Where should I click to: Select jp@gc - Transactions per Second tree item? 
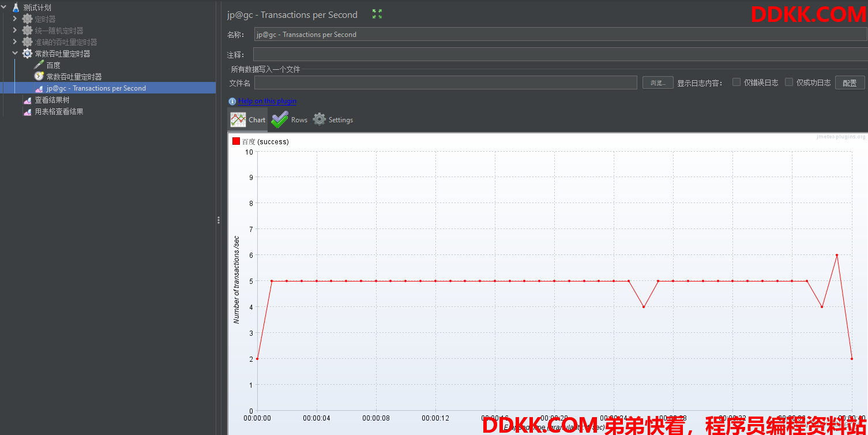(x=96, y=88)
